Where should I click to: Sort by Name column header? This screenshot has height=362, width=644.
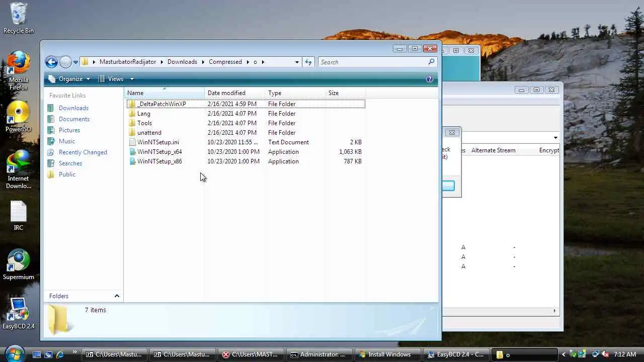click(x=165, y=93)
